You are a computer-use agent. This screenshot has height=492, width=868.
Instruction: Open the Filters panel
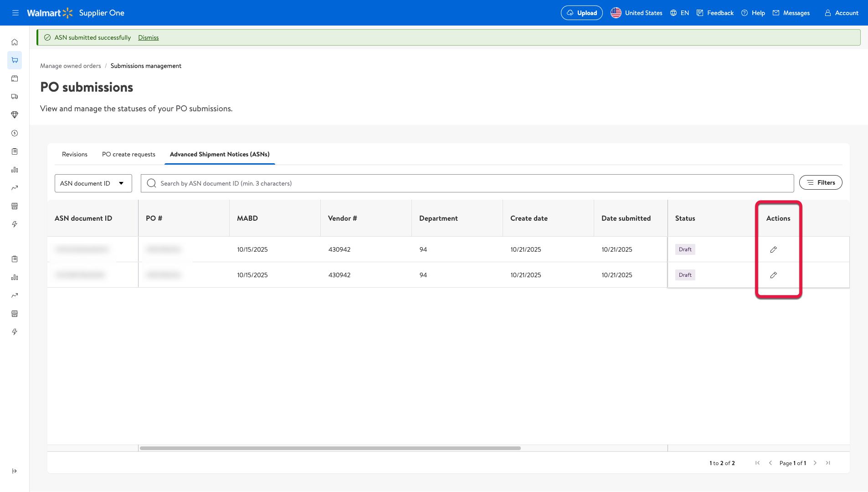[820, 182]
